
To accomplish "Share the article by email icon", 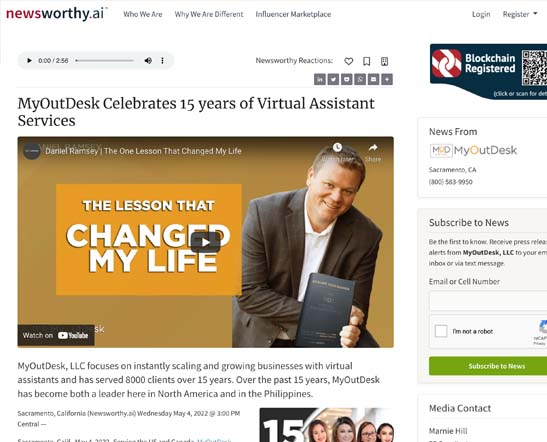I will [x=373, y=80].
